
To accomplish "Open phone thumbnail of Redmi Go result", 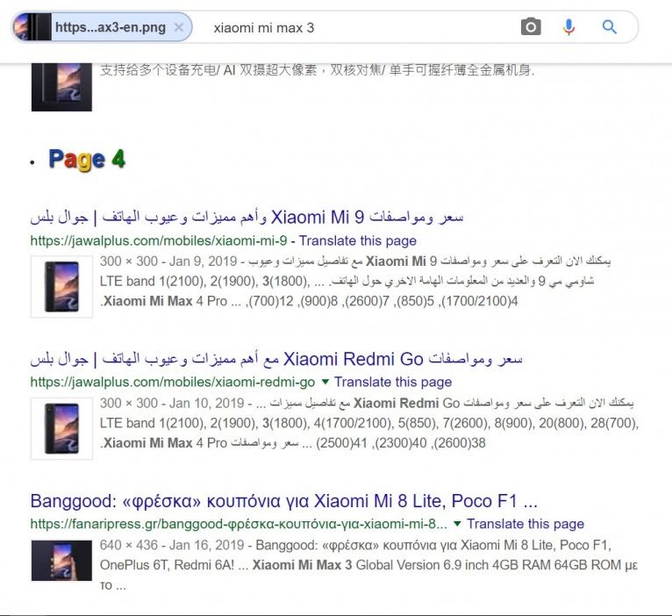I will pos(61,429).
